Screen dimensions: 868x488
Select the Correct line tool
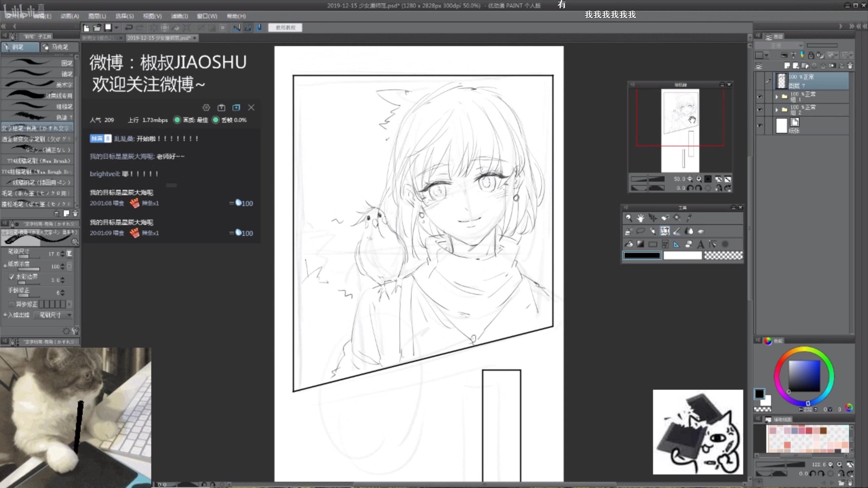[713, 244]
